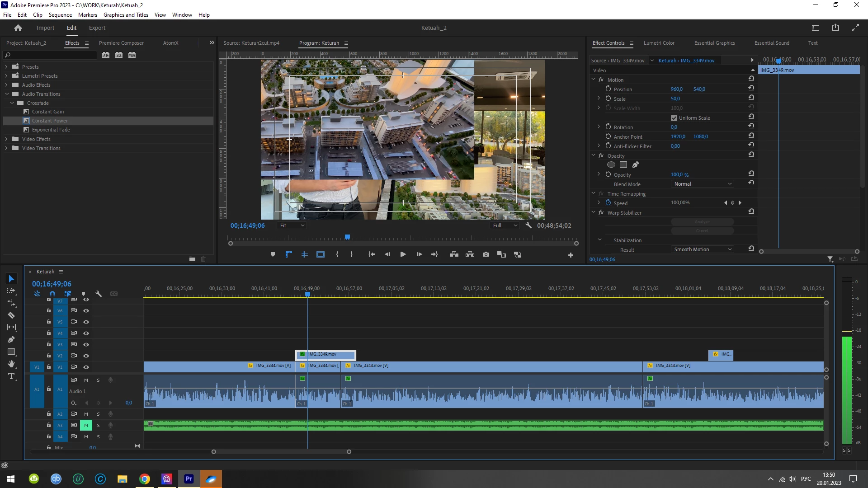Image resolution: width=868 pixels, height=488 pixels.
Task: Select Exponential Fade transition
Action: tap(51, 130)
